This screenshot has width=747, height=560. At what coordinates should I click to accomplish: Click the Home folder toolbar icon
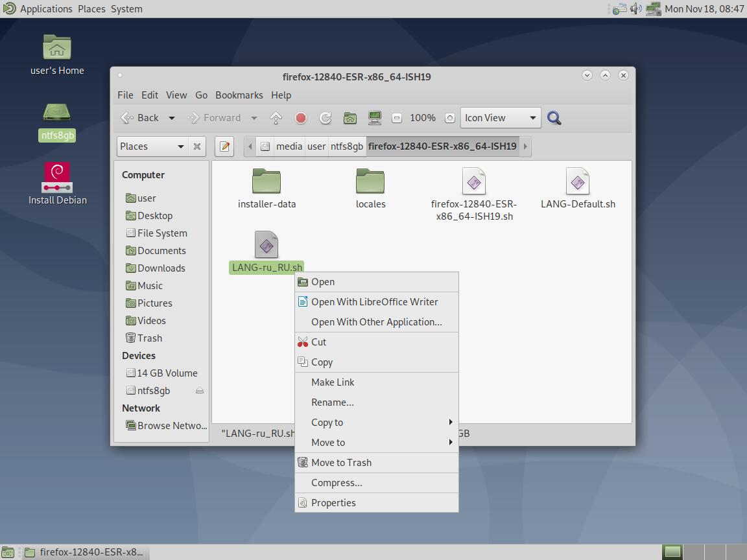tap(350, 117)
